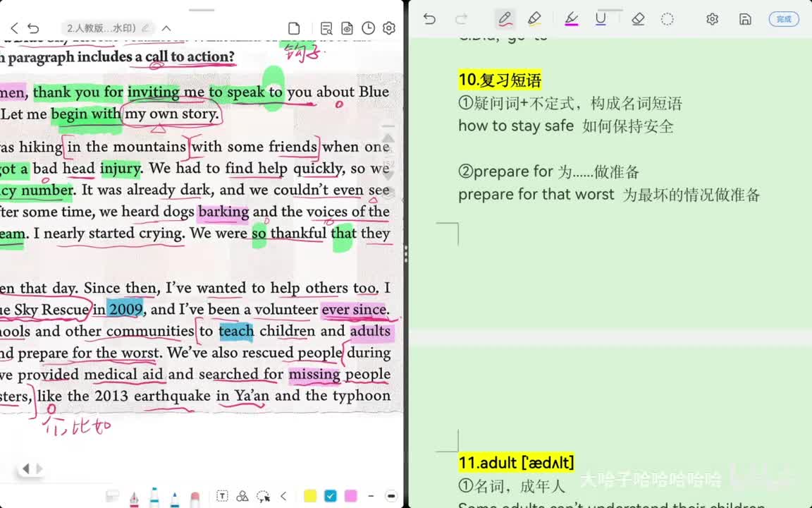Pick the yellow color swatch
The image size is (812, 508).
(x=310, y=496)
